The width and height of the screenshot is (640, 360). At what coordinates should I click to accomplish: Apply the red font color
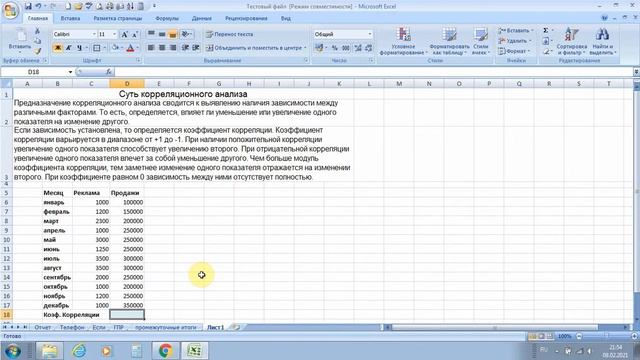pos(130,48)
